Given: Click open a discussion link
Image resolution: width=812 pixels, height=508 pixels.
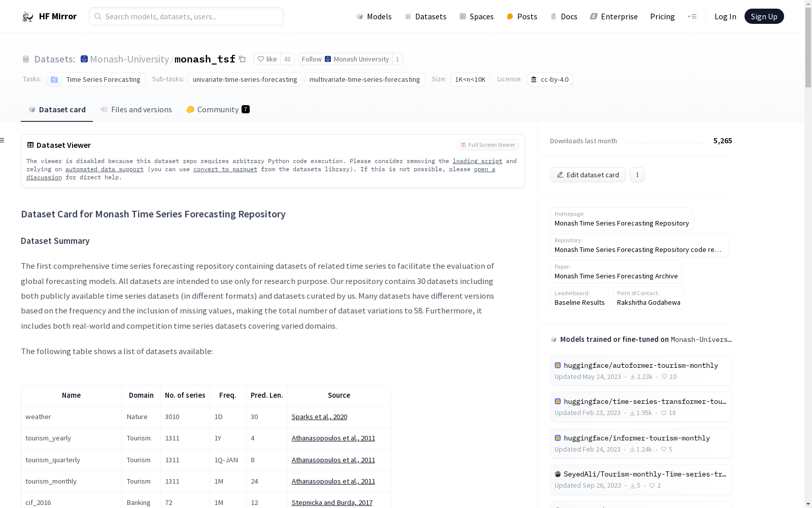Looking at the screenshot, I should (485, 169).
